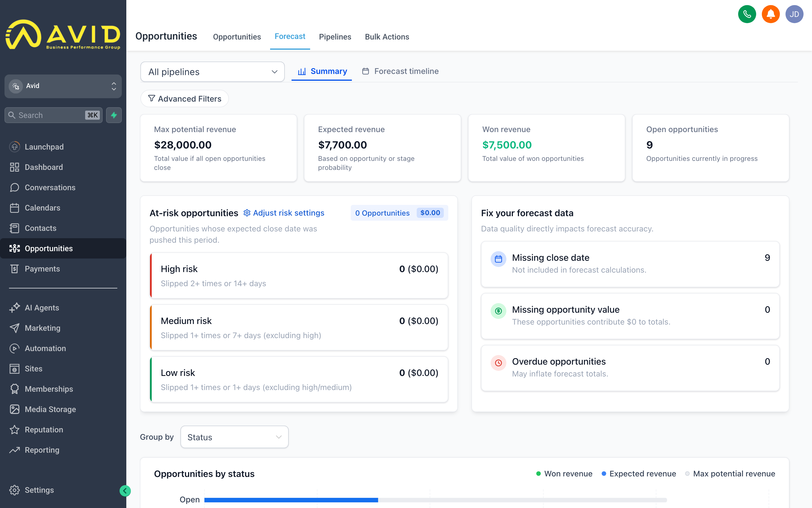Open Launchpad in sidebar
Viewport: 812px width, 508px height.
[x=63, y=147]
